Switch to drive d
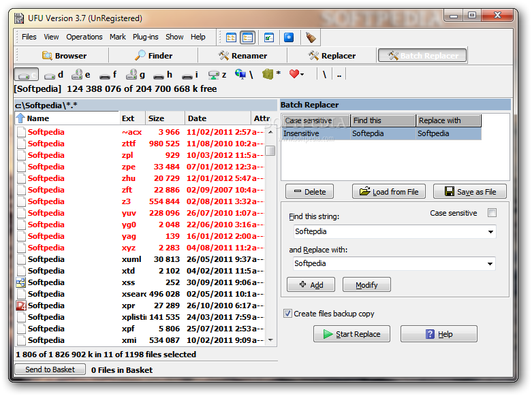 click(x=54, y=75)
